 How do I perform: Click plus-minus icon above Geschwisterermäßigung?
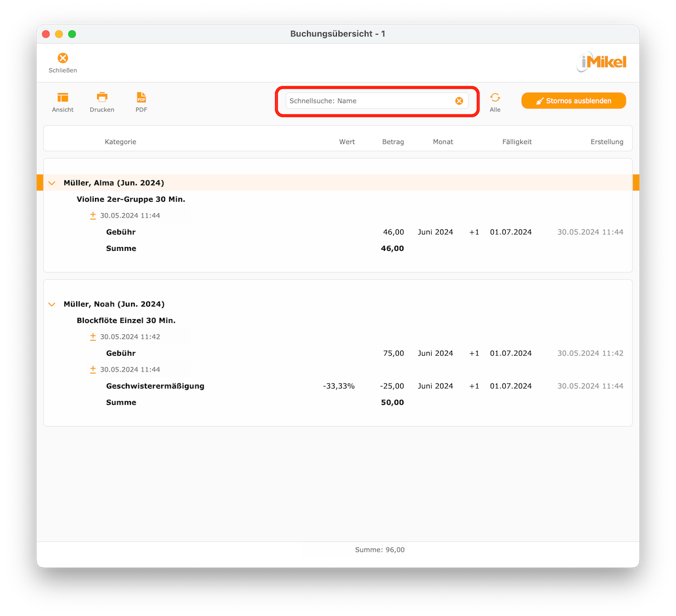[93, 370]
